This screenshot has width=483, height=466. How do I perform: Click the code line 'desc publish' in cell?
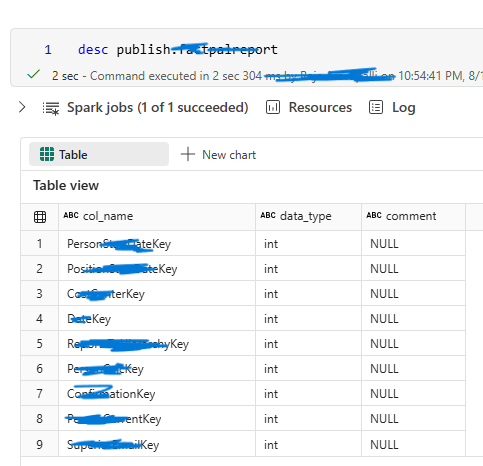pyautogui.click(x=177, y=50)
